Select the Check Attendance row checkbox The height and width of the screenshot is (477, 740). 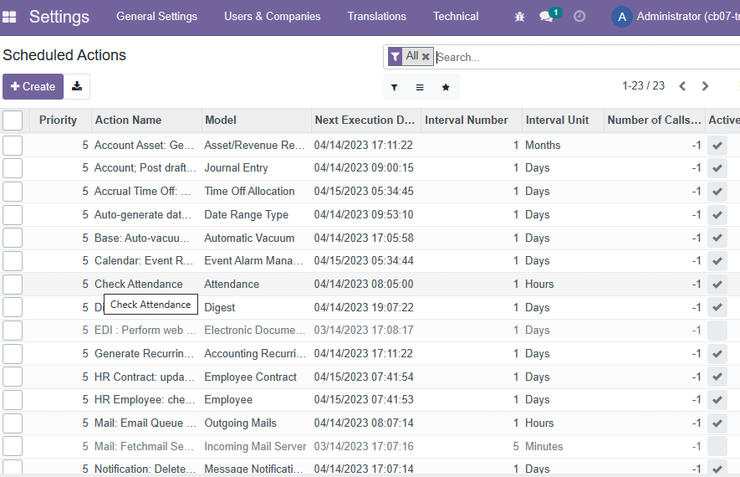tap(13, 285)
